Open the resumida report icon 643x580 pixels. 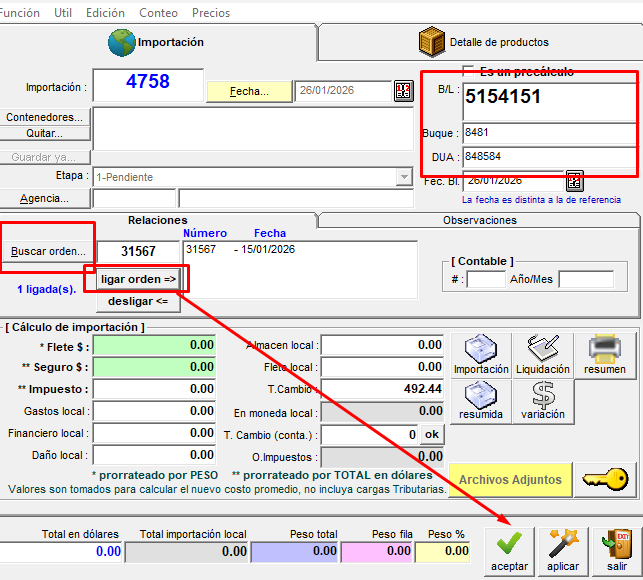481,401
